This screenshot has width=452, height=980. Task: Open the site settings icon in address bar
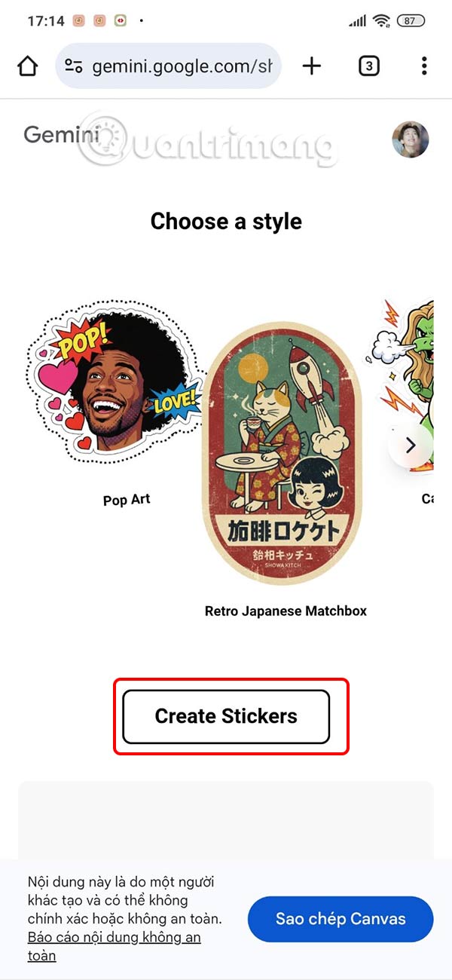point(74,66)
